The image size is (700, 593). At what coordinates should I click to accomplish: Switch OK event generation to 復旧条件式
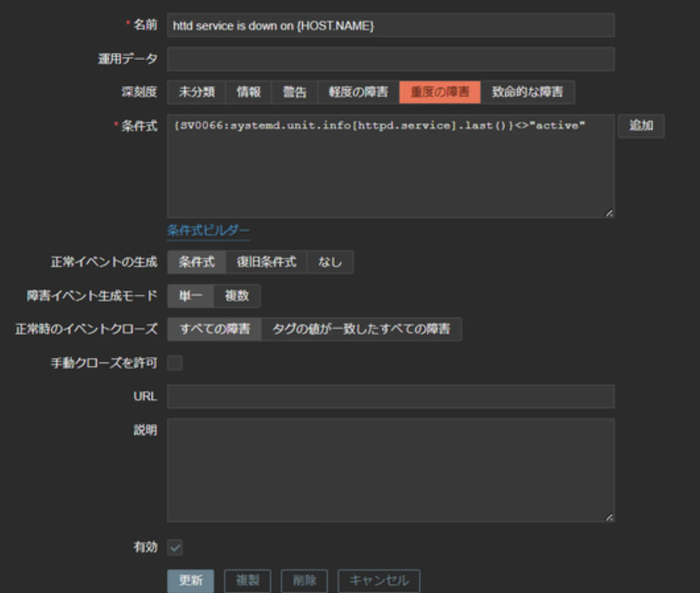click(267, 262)
